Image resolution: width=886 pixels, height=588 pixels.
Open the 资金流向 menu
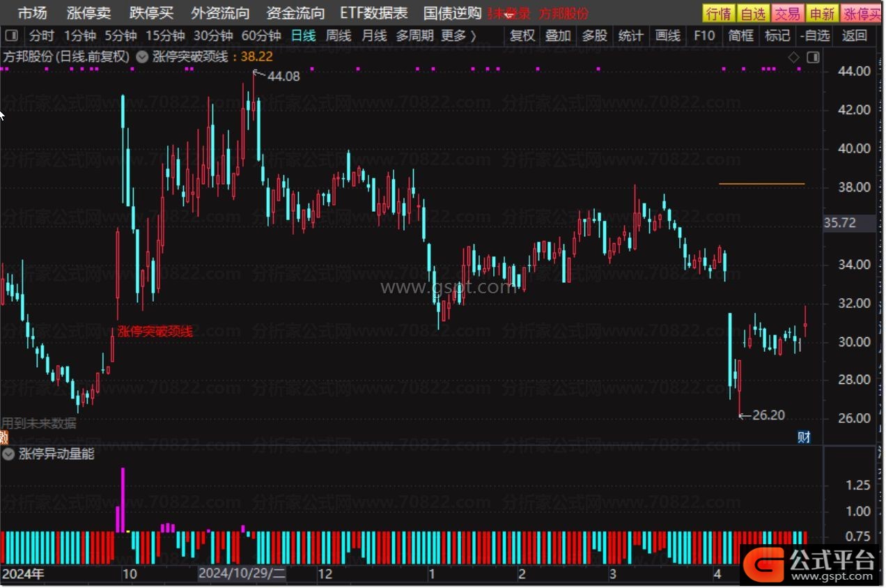[295, 13]
